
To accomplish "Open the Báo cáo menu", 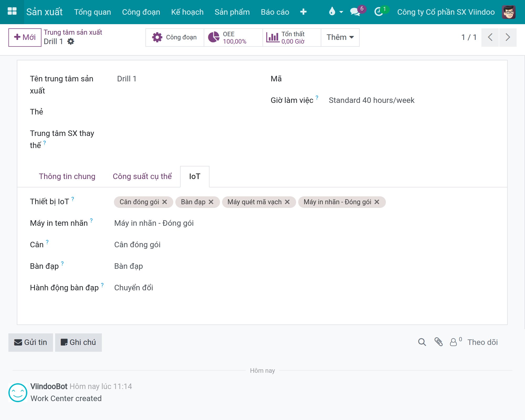I will (x=275, y=12).
